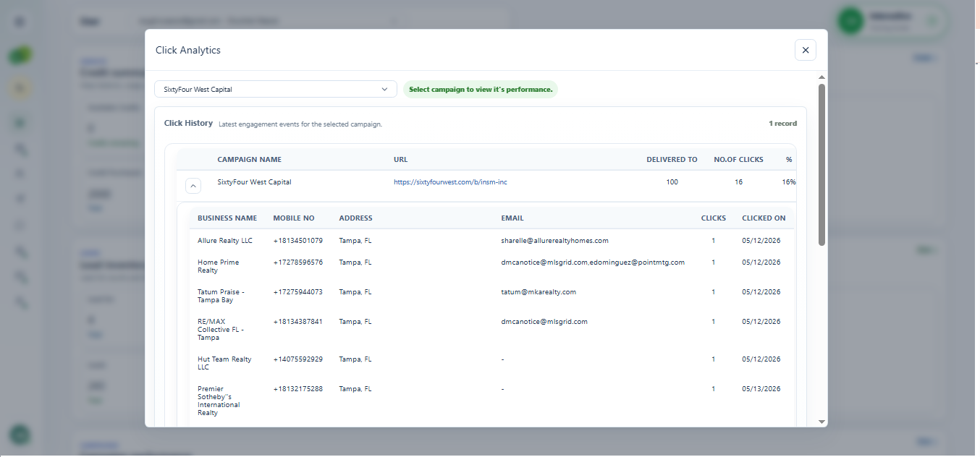Screen dimensions: 980x457
Task: Select RE/MAX Collective FL - Tampa business name
Action: pyautogui.click(x=221, y=330)
